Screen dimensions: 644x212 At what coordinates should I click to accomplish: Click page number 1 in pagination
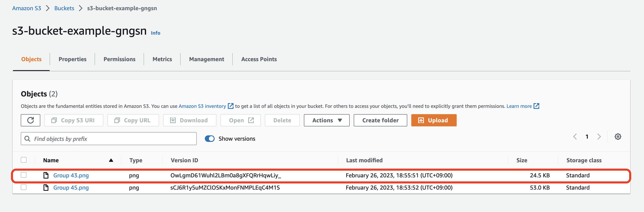[x=587, y=137]
